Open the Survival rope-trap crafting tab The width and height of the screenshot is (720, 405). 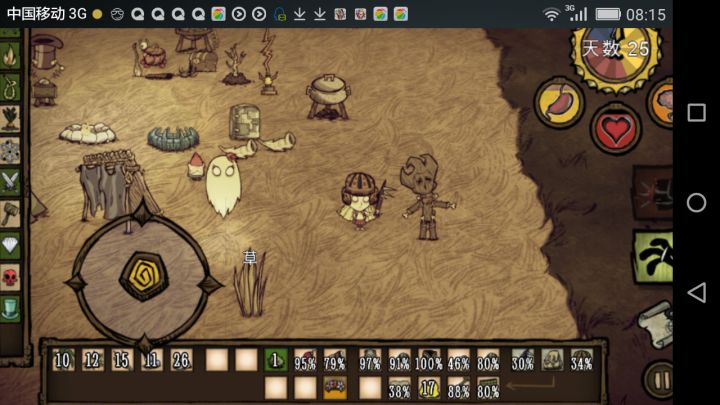click(10, 87)
